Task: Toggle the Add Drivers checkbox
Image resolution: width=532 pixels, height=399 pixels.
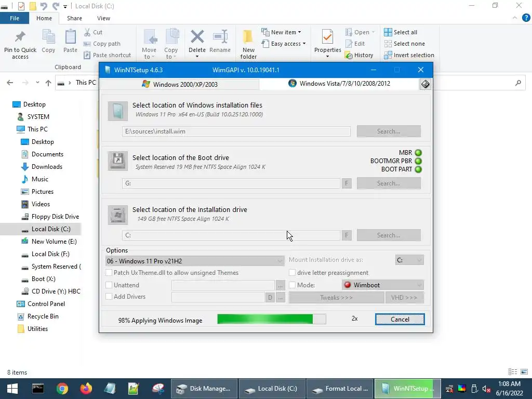Action: pyautogui.click(x=109, y=297)
